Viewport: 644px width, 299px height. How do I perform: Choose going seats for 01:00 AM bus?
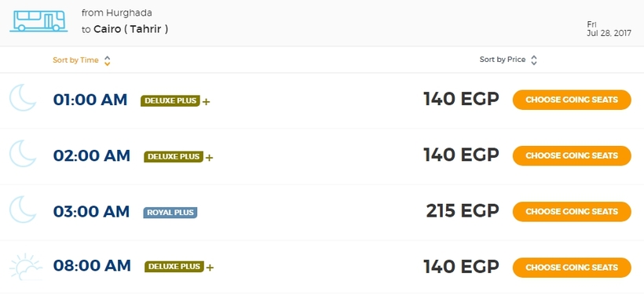[572, 100]
